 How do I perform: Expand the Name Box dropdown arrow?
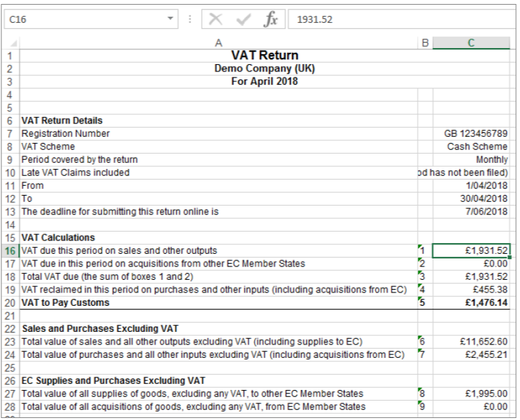pyautogui.click(x=170, y=19)
